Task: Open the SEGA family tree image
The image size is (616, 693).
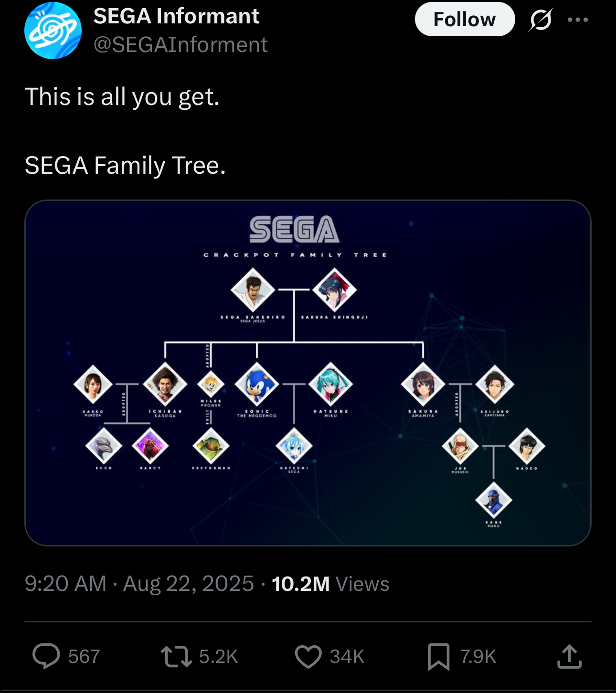Action: 308,373
